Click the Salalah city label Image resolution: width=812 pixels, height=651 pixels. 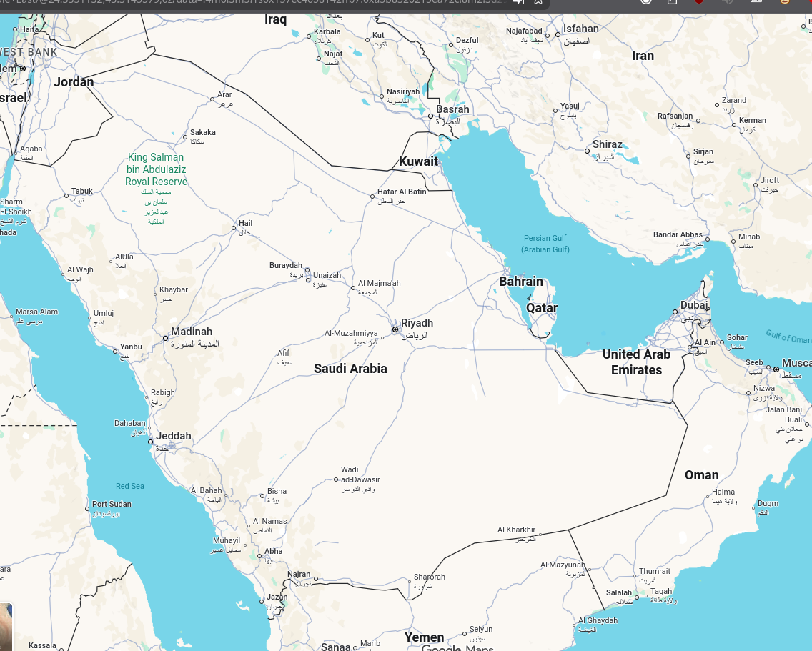tap(619, 593)
